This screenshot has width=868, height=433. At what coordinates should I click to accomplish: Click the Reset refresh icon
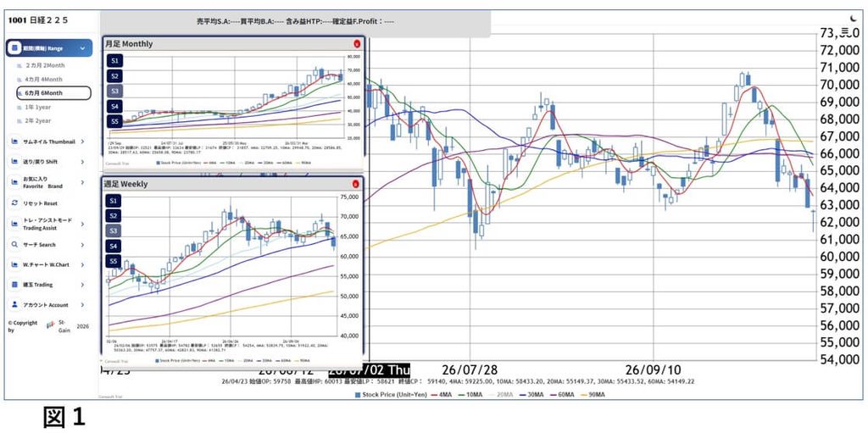[15, 203]
